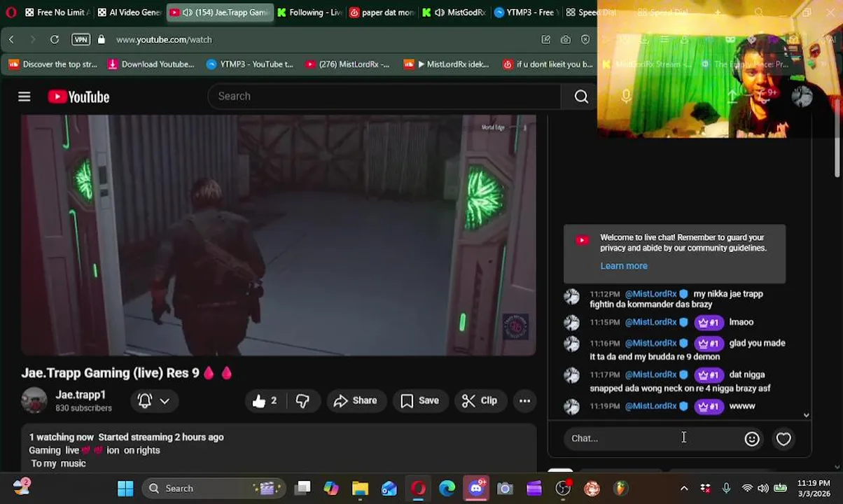Click the address bar URL
843x504 pixels.
coord(163,40)
